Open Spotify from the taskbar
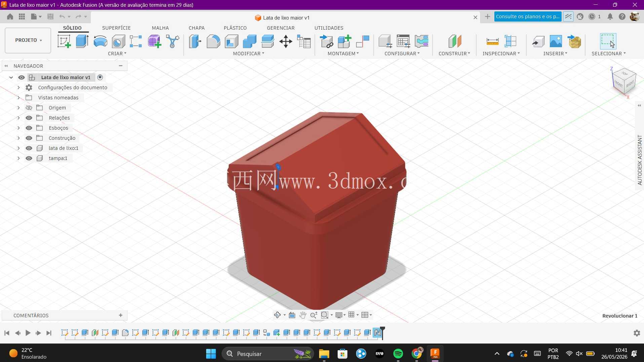Image resolution: width=644 pixels, height=362 pixels. (x=398, y=354)
